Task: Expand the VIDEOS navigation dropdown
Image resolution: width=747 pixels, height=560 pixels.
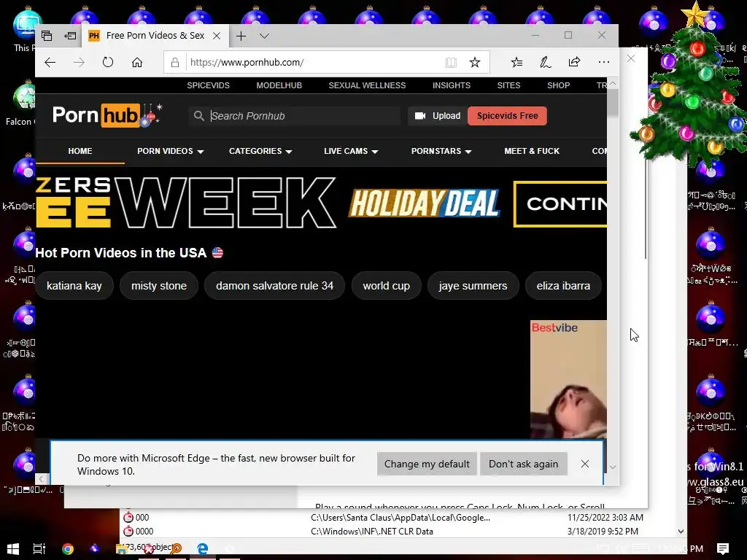Action: tap(171, 151)
